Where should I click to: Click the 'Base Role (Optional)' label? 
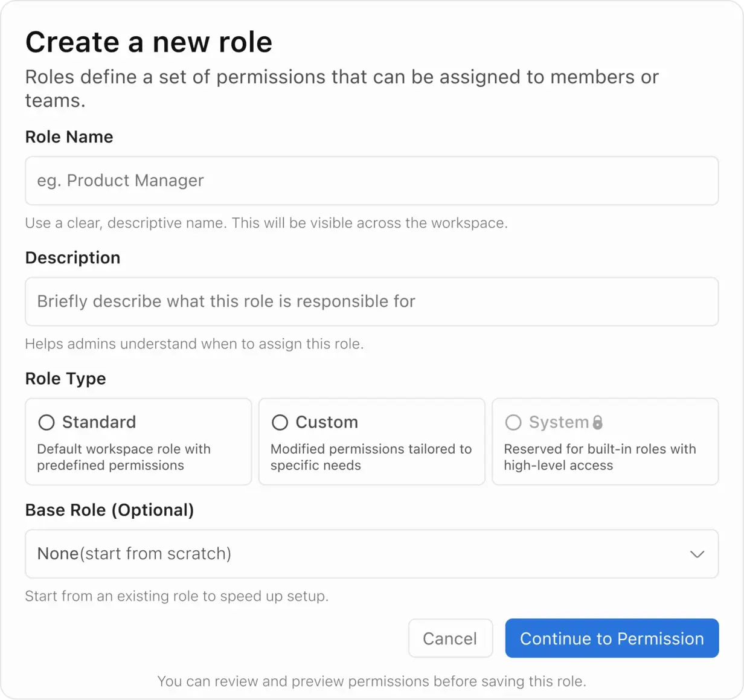[109, 510]
